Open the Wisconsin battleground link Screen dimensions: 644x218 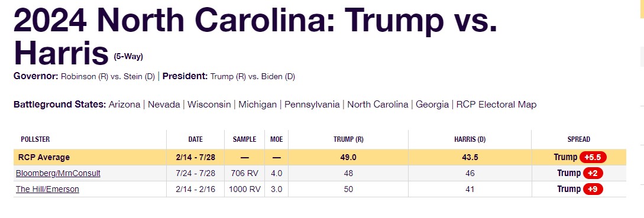[209, 105]
